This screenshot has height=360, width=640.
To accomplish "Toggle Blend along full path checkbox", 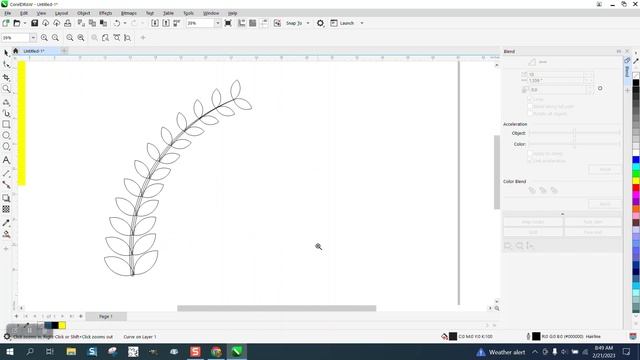I will coord(530,107).
